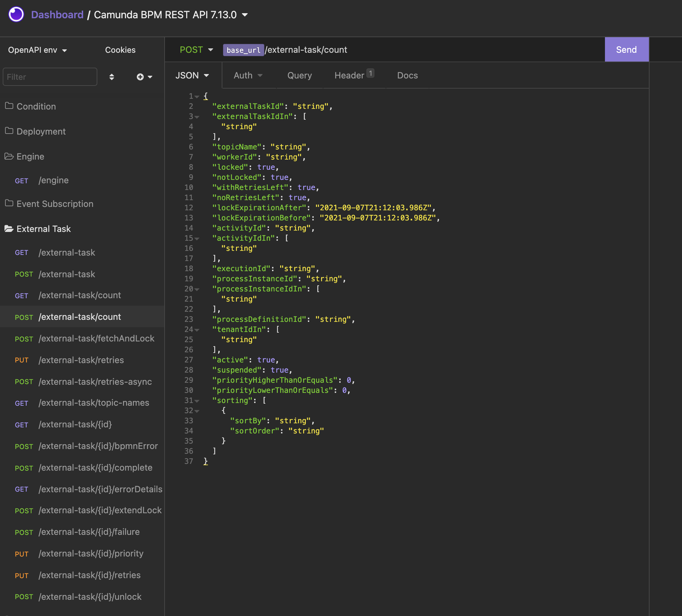The height and width of the screenshot is (616, 682).
Task: Click the Engine open-folder icon
Action: 9,156
